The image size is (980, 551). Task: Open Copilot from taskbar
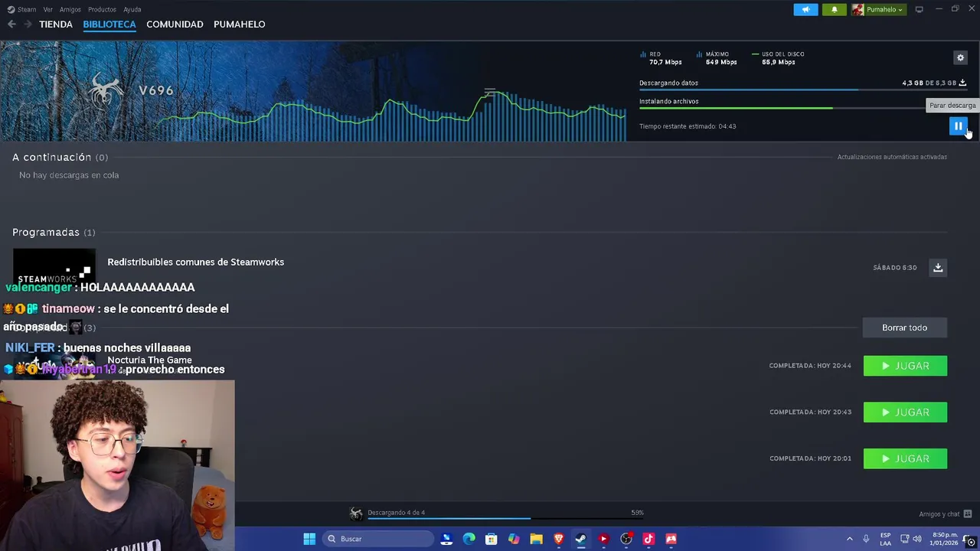(x=514, y=539)
